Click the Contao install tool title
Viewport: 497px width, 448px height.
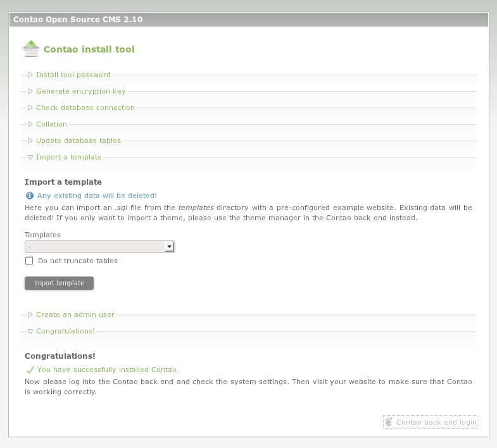(x=89, y=49)
